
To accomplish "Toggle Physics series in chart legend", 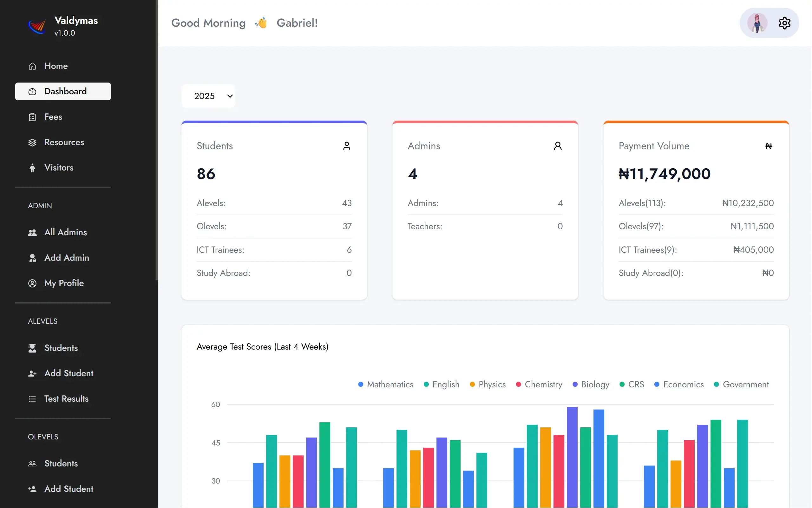I will pos(488,384).
